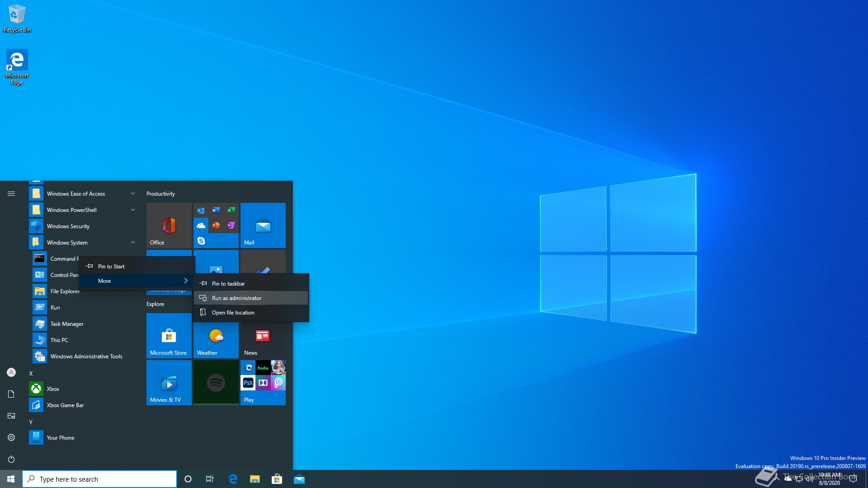The image size is (868, 488).
Task: Click the Productivity group heading
Action: tap(160, 194)
